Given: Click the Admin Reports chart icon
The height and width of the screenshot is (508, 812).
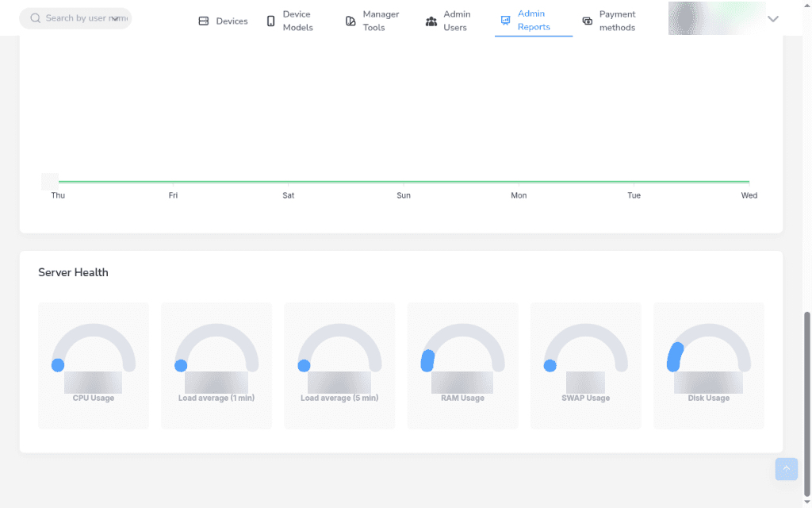Looking at the screenshot, I should point(505,20).
